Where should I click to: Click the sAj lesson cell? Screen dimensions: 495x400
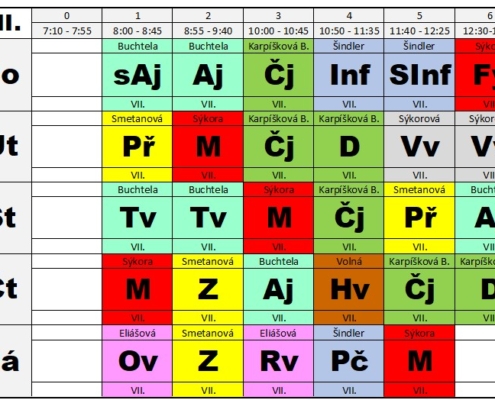[137, 75]
